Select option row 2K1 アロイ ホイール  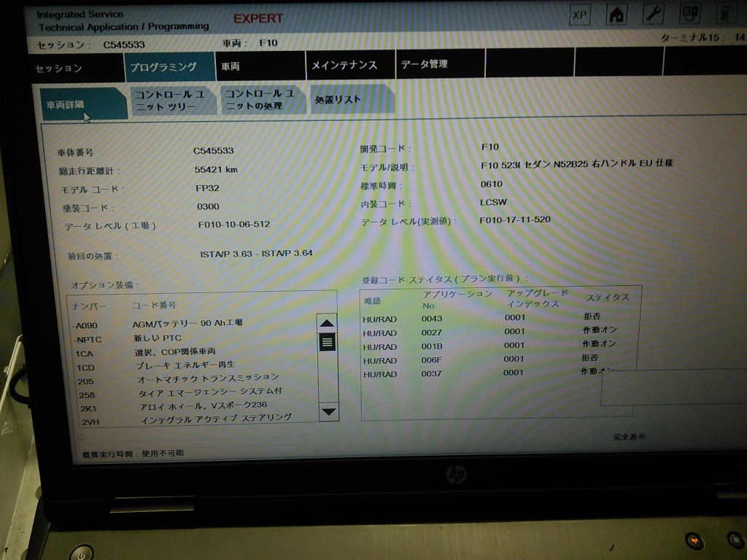pyautogui.click(x=198, y=407)
